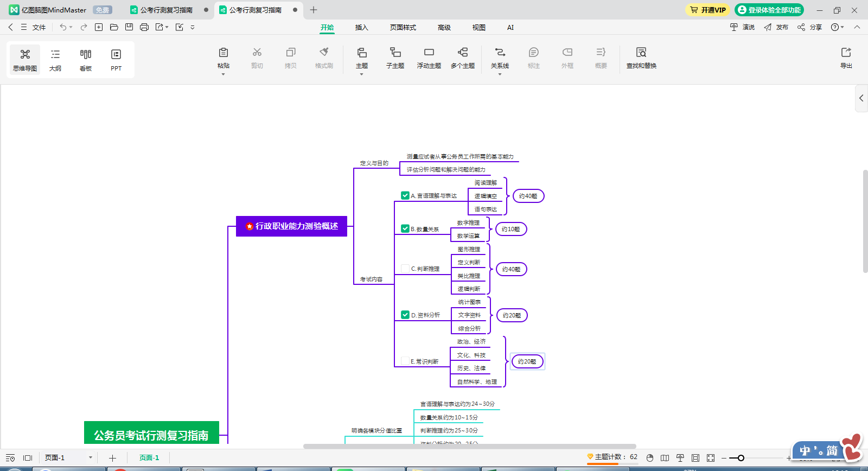Open the 开始 ribbon tab
The height and width of the screenshot is (471, 868).
point(327,28)
